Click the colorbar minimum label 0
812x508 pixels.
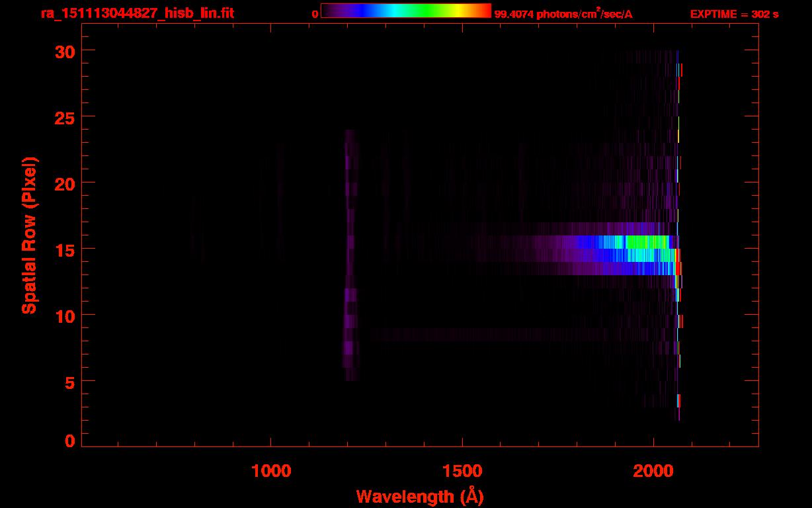315,14
